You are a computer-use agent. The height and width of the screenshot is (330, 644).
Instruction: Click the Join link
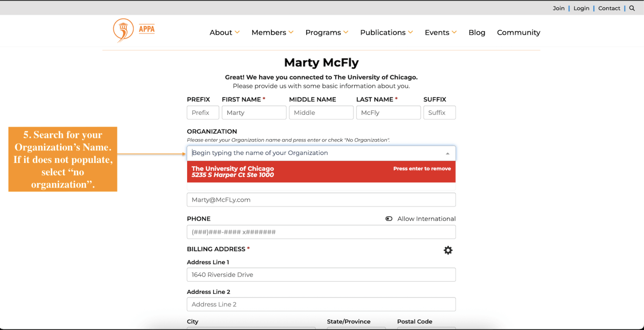point(558,8)
